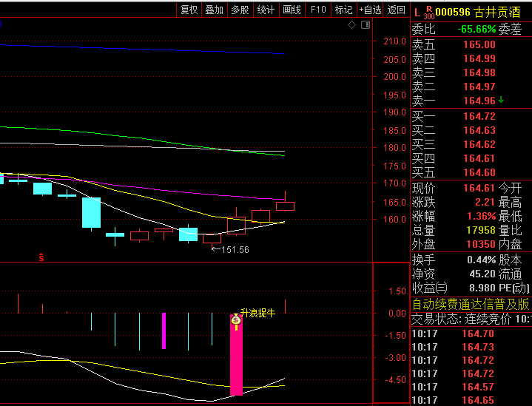Open the 统计 statistics tool
Screen dimensions: 532x406
pos(266,10)
